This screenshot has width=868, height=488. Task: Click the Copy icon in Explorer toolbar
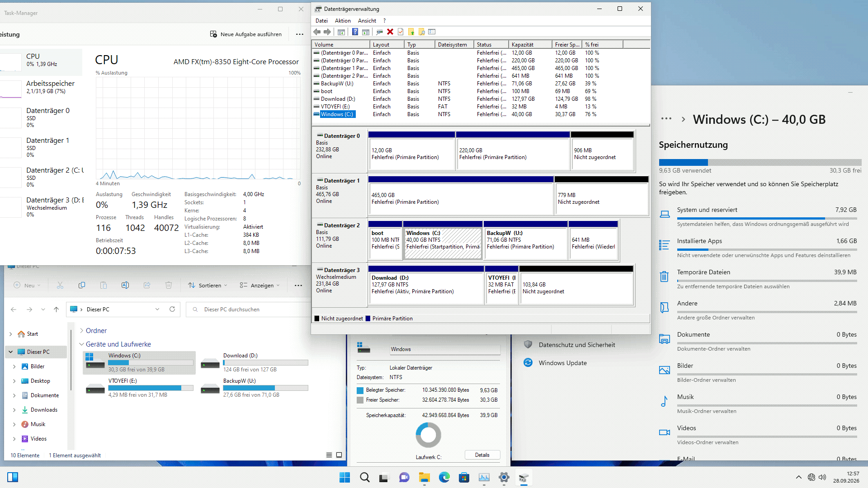click(x=82, y=286)
